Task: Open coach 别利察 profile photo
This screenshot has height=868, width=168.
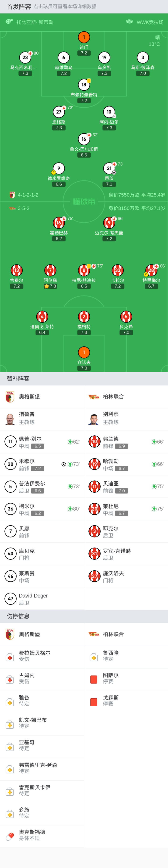Action: tap(94, 419)
